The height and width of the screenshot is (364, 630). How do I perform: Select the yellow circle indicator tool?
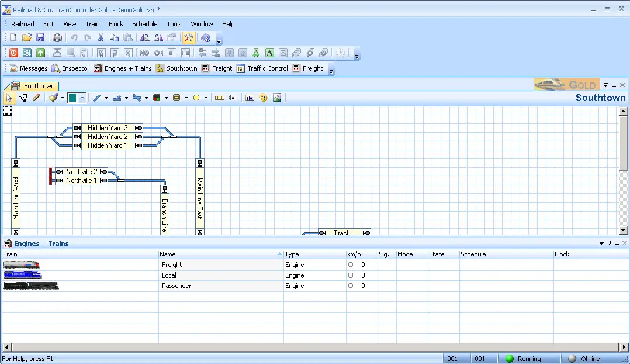tap(196, 98)
